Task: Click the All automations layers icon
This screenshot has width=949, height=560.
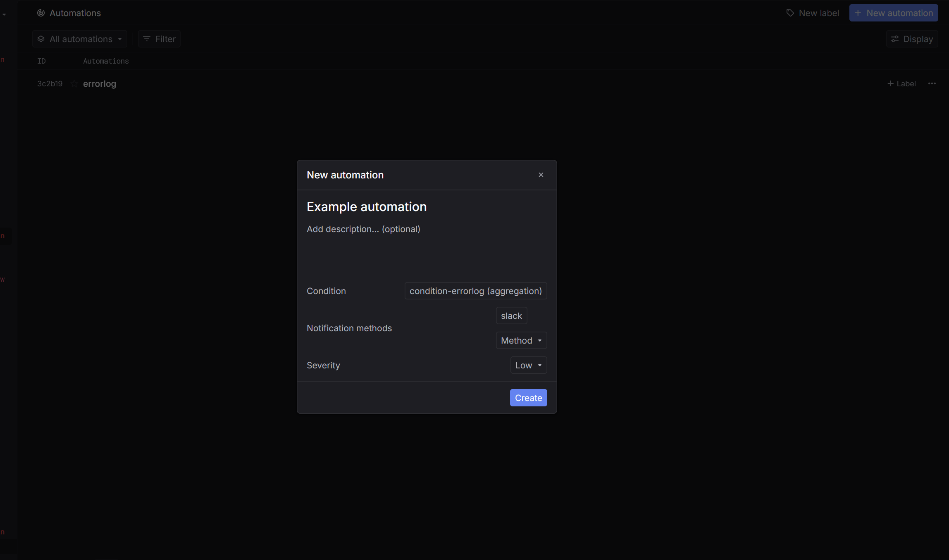Action: [41, 39]
